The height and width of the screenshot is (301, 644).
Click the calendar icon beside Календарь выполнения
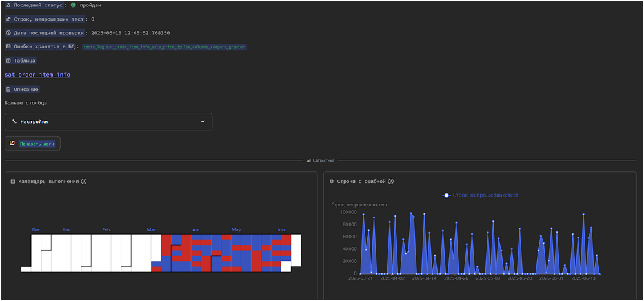(x=13, y=181)
